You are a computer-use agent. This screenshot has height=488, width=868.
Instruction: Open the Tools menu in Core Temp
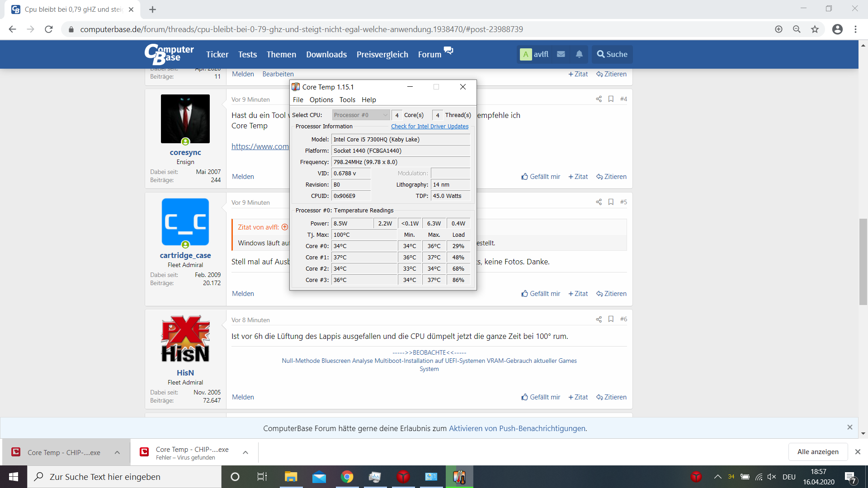pyautogui.click(x=347, y=100)
